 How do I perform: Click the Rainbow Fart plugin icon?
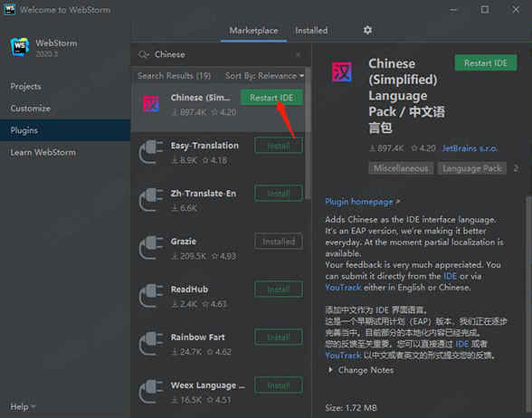151,344
